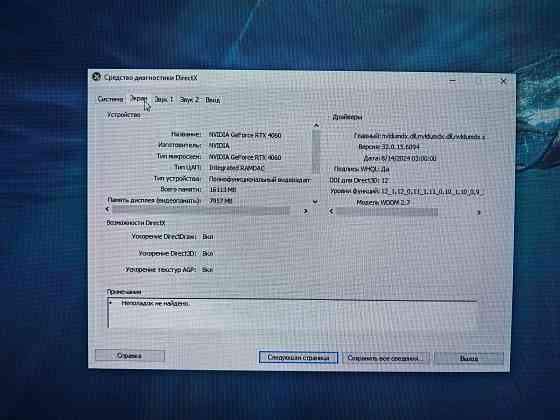Image resolution: width=560 pixels, height=420 pixels.
Task: Click the Изготовитель value NVIDIA
Action: pos(219,146)
